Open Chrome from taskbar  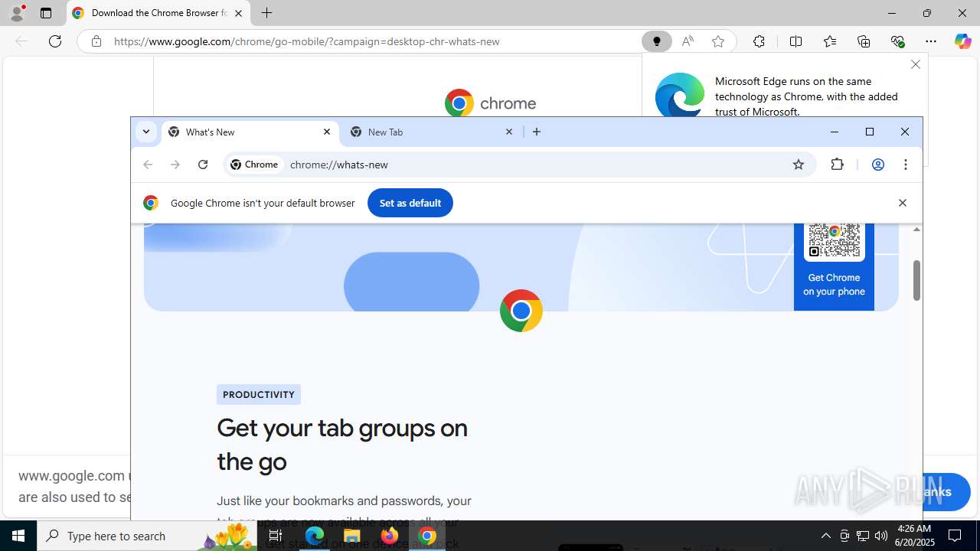pyautogui.click(x=427, y=536)
